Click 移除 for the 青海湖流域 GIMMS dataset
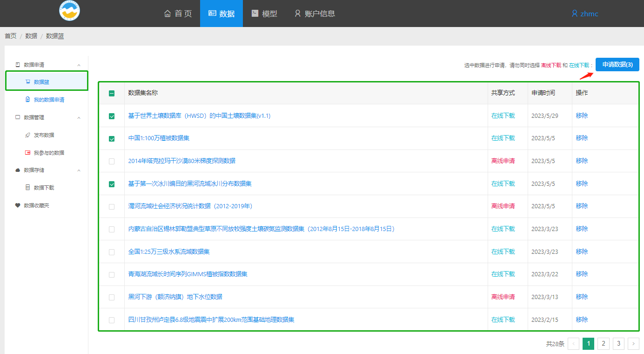Viewport: 644px width, 354px height. point(582,274)
